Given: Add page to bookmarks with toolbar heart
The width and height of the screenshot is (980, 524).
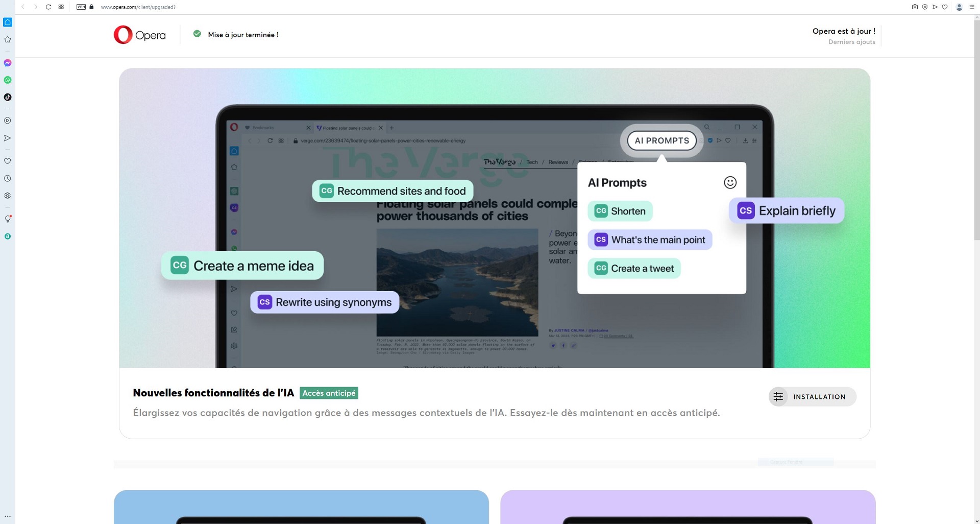Looking at the screenshot, I should coord(945,7).
